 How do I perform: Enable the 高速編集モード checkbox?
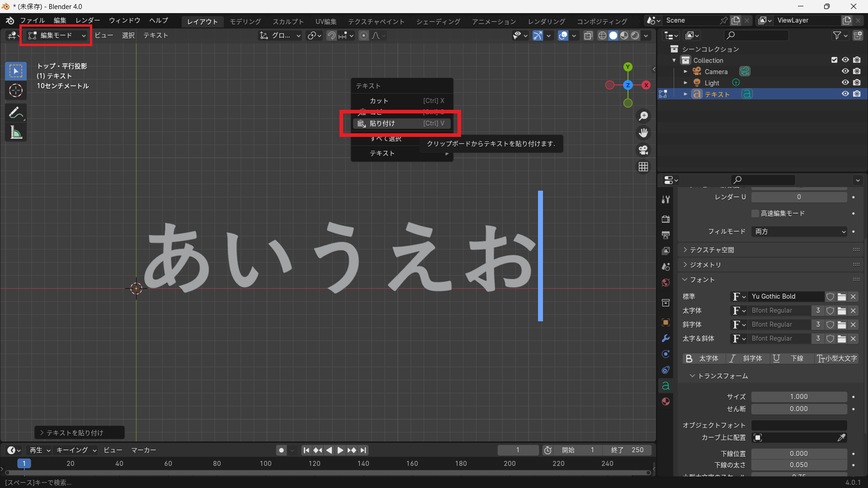755,213
